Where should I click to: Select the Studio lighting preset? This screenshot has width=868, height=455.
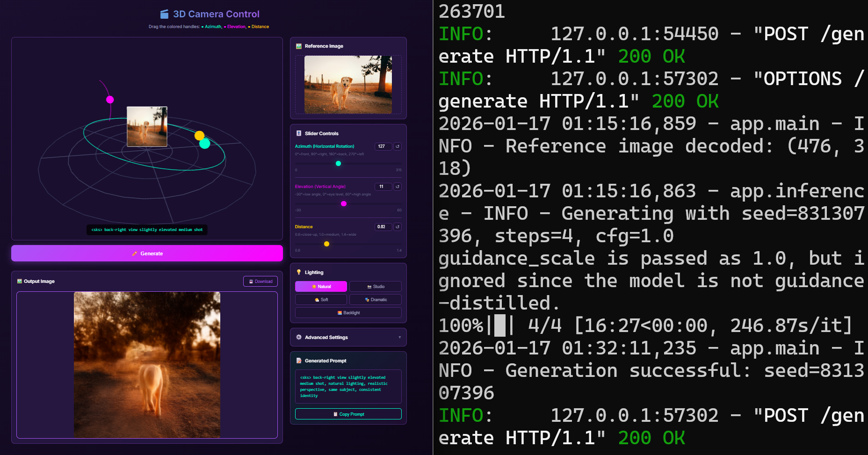[x=376, y=286]
